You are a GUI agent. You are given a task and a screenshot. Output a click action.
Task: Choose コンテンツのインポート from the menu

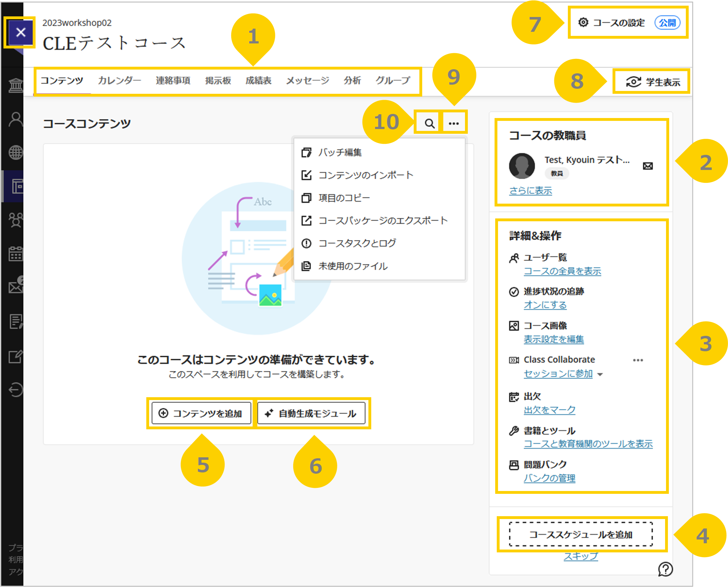[x=379, y=175]
